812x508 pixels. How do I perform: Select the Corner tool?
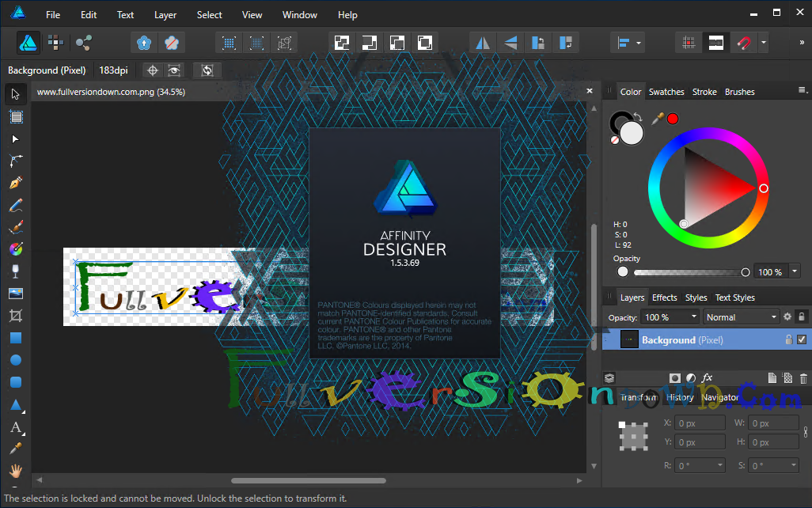point(16,161)
